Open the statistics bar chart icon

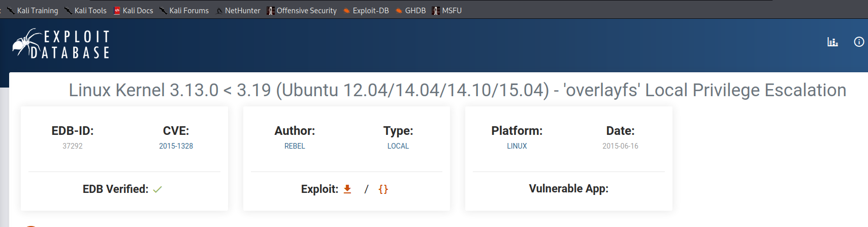pyautogui.click(x=832, y=42)
